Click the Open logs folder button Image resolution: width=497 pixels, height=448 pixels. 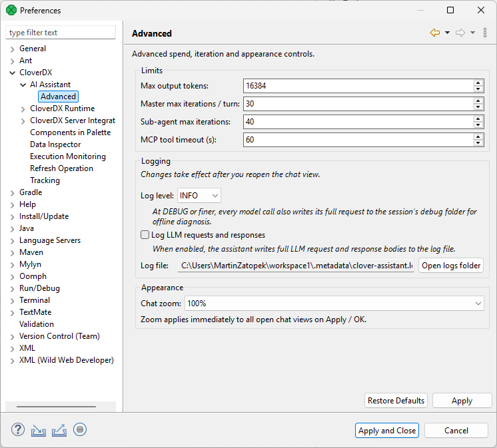click(x=451, y=266)
